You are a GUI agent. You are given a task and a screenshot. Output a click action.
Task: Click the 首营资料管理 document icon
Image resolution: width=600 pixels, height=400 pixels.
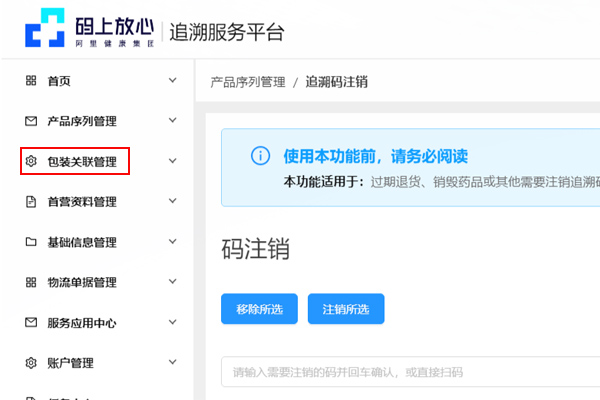(30, 202)
